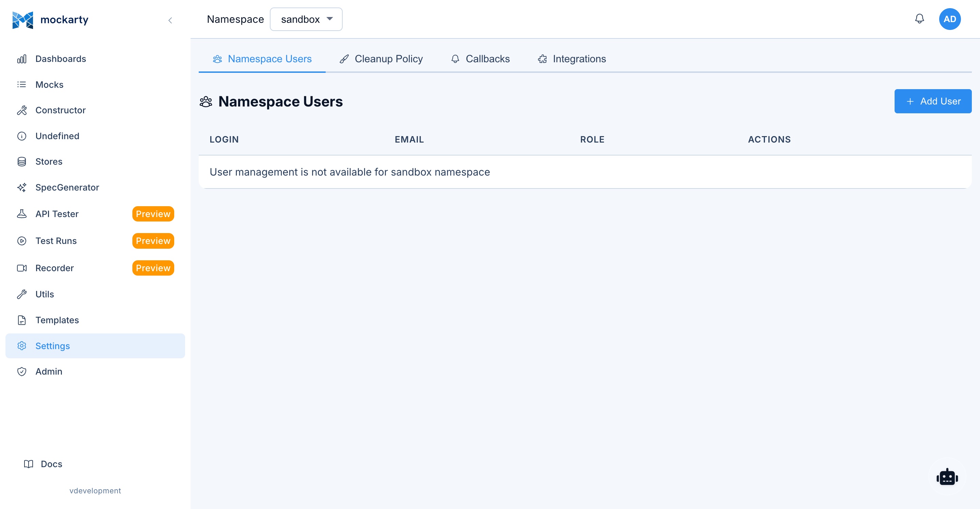This screenshot has width=980, height=509.
Task: Click the Constructor tools icon
Action: tap(22, 110)
